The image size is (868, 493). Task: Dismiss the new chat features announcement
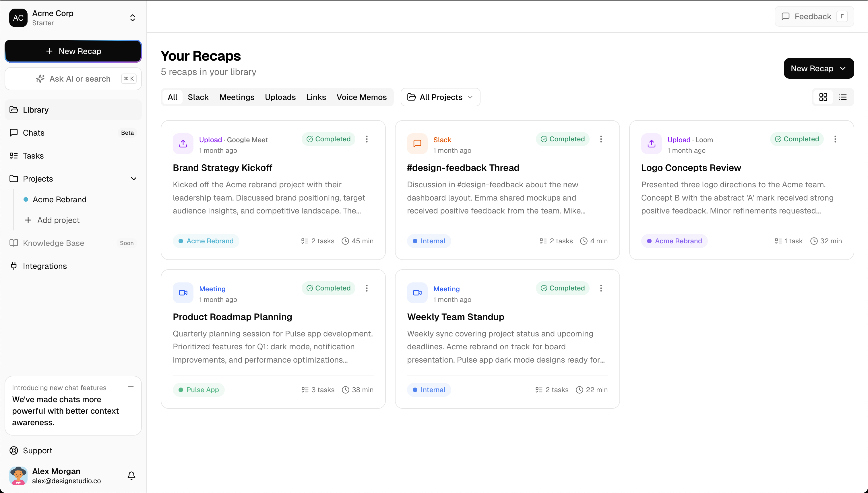[x=131, y=387]
